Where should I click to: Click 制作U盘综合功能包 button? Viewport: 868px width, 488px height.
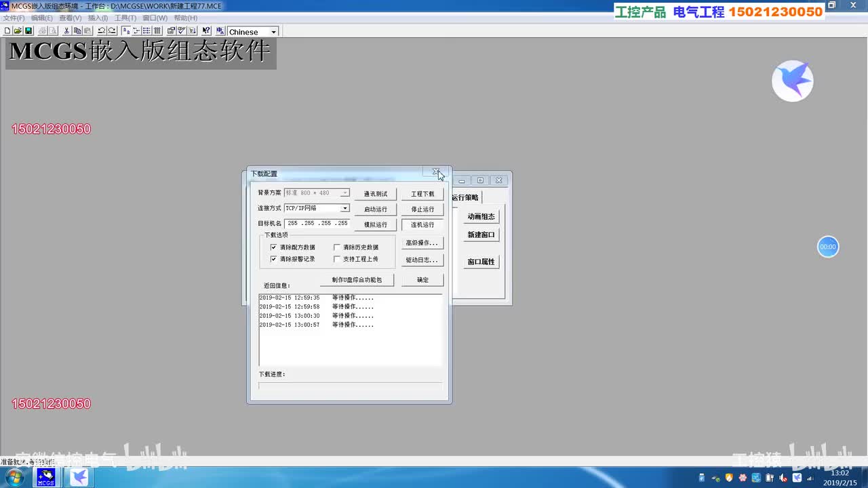point(357,280)
